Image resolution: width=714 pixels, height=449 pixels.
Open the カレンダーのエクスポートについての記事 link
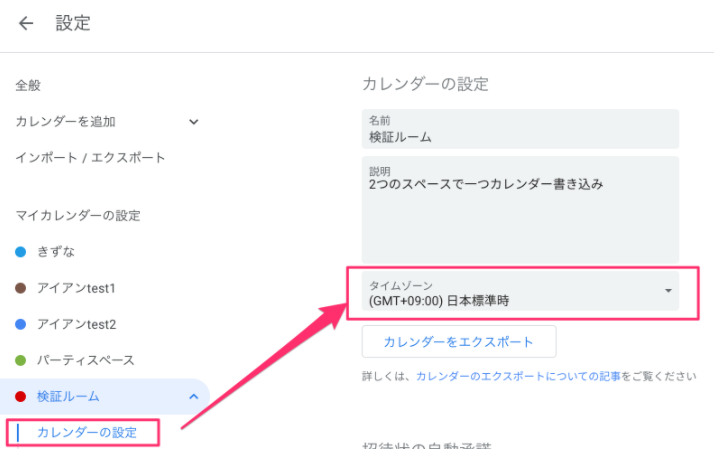click(x=518, y=377)
